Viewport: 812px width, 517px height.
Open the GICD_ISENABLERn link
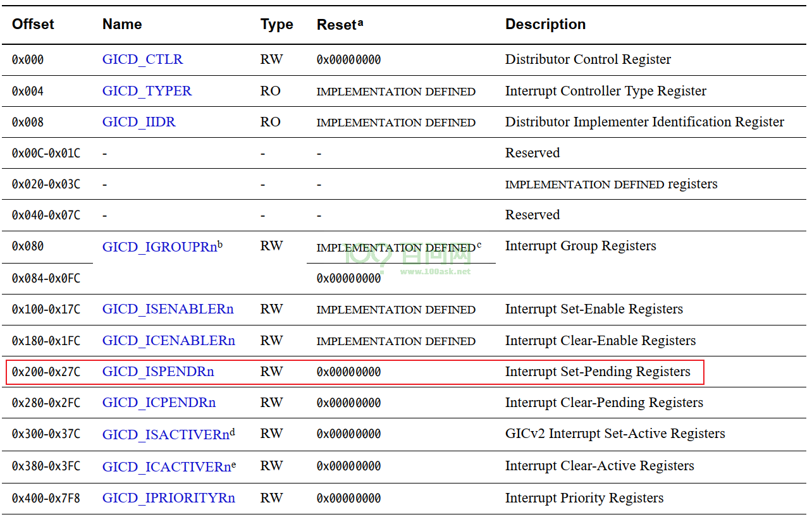pyautogui.click(x=168, y=309)
